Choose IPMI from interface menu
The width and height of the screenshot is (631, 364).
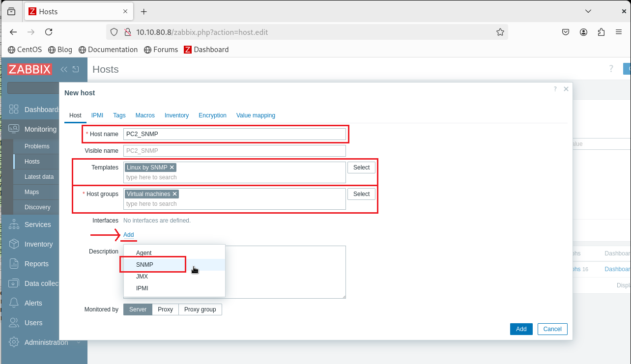(174, 288)
